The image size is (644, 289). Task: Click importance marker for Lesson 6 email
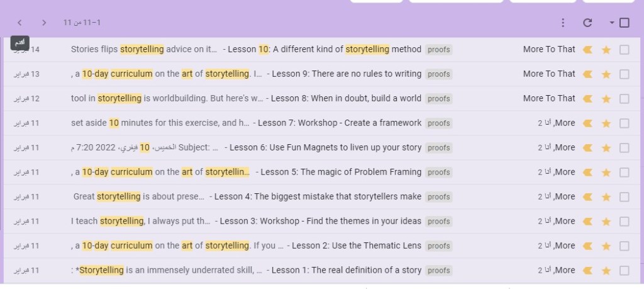pos(587,148)
